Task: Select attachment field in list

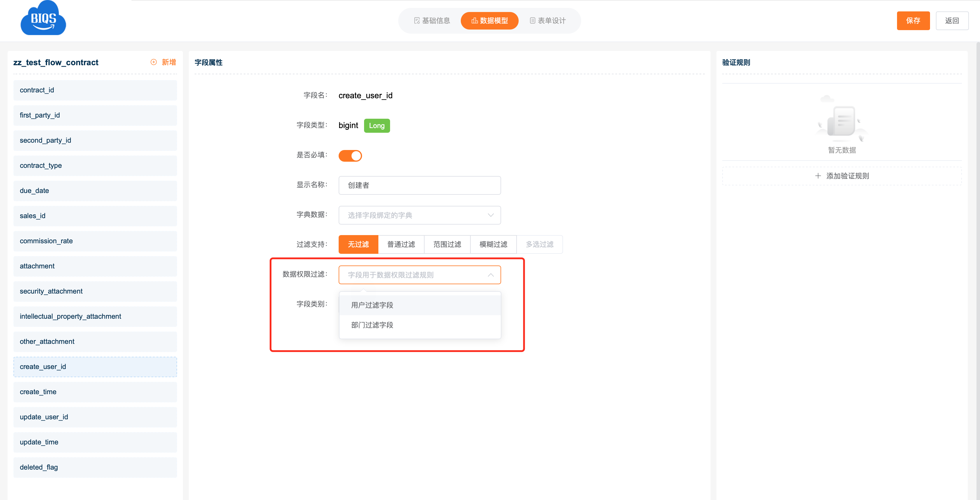Action: 95,266
